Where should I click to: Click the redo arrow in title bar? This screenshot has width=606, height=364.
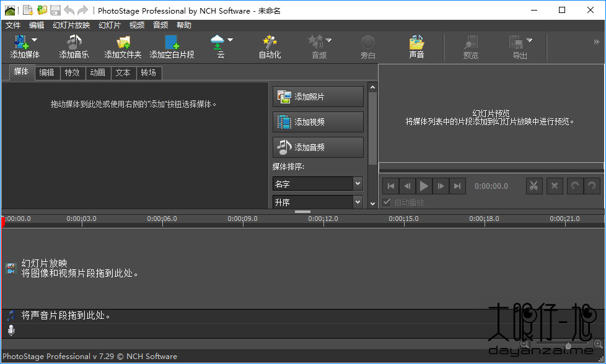(x=82, y=11)
